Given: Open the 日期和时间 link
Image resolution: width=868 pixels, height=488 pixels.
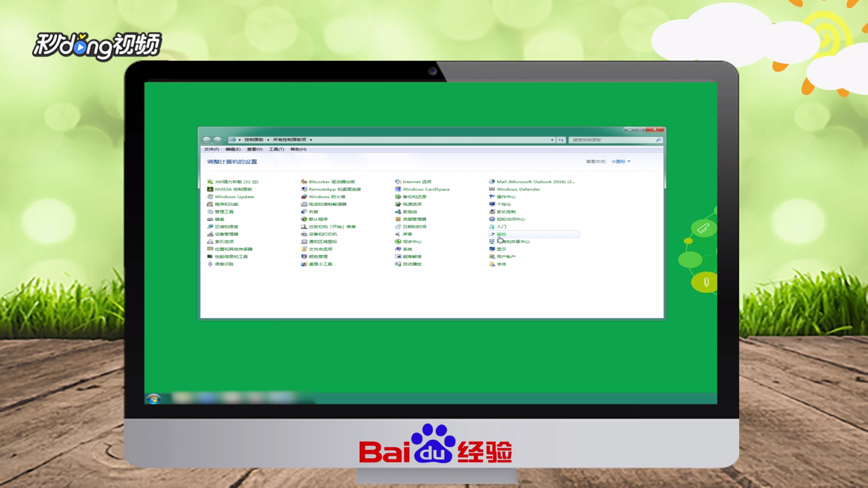Looking at the screenshot, I should click(x=414, y=226).
